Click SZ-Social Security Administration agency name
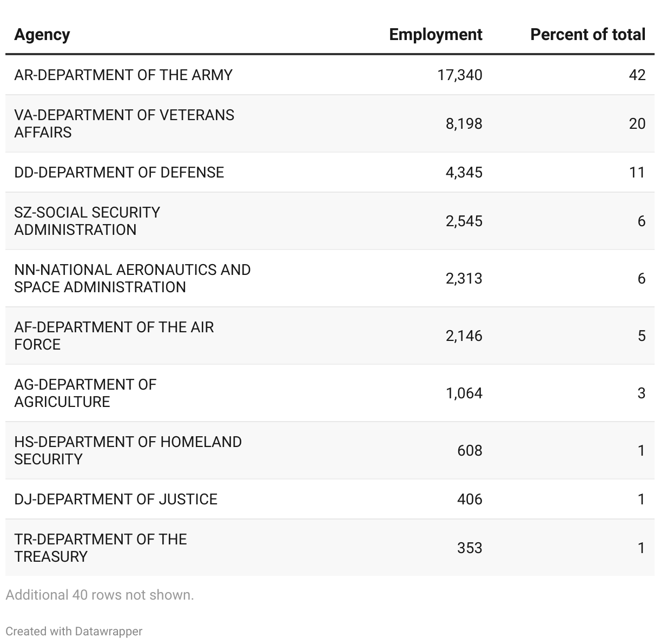This screenshot has width=660, height=644. point(87,221)
